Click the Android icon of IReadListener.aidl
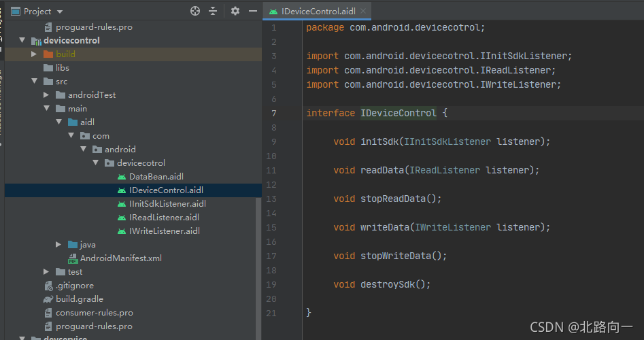This screenshot has width=644, height=340. [122, 218]
